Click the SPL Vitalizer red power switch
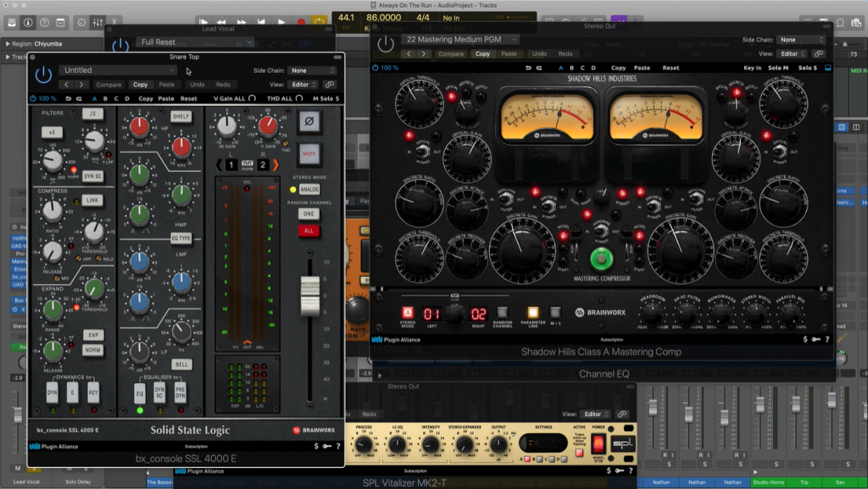 click(x=598, y=443)
